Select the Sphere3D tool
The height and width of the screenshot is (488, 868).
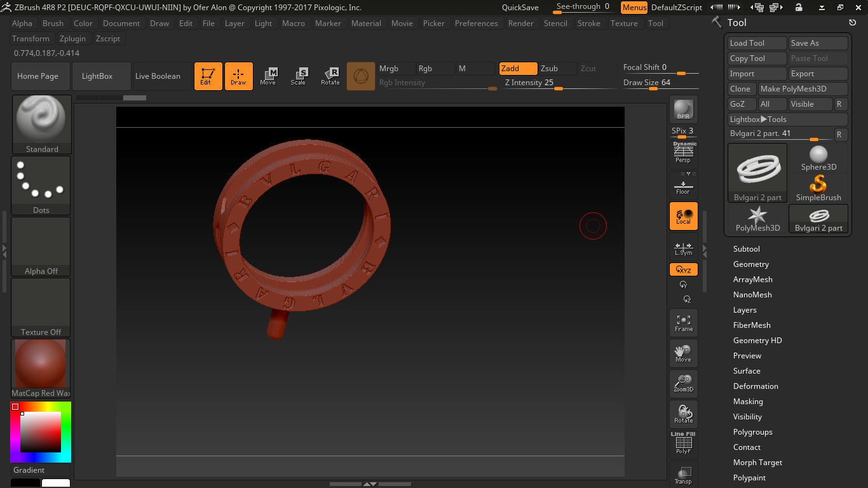(x=818, y=158)
